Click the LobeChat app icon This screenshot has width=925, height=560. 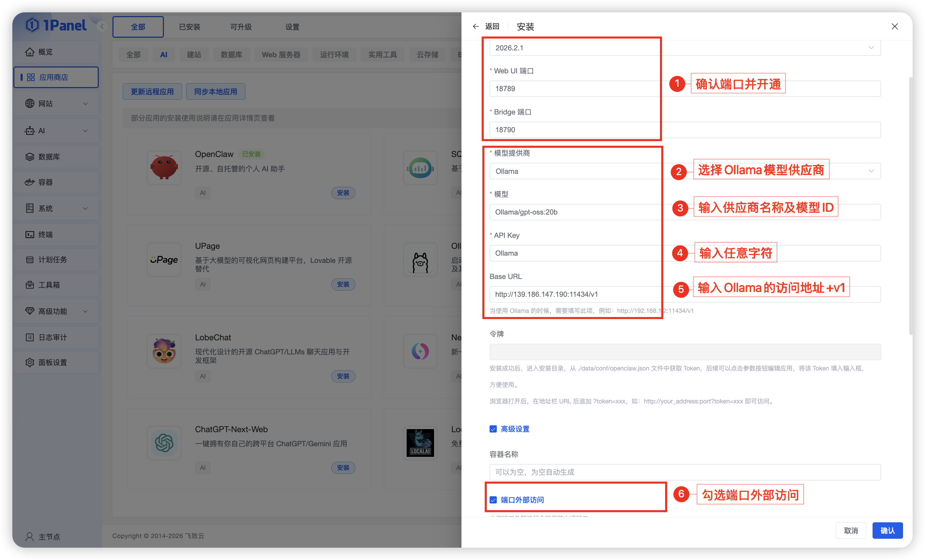point(164,351)
